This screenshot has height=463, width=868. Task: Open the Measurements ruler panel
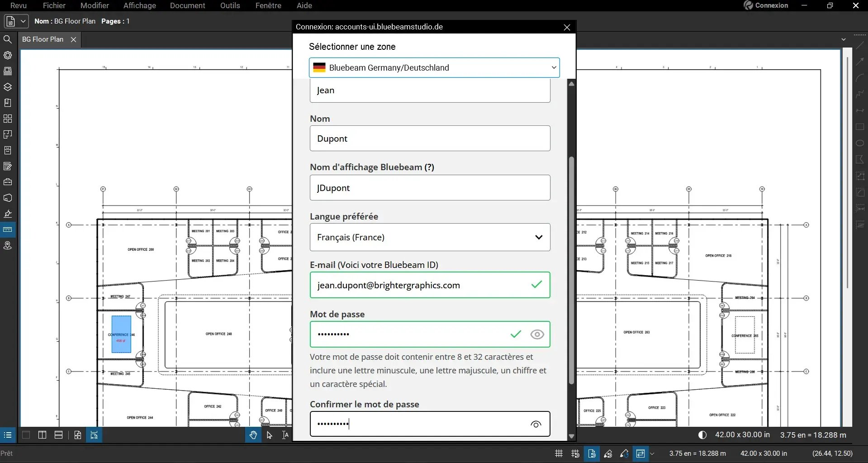[8, 229]
